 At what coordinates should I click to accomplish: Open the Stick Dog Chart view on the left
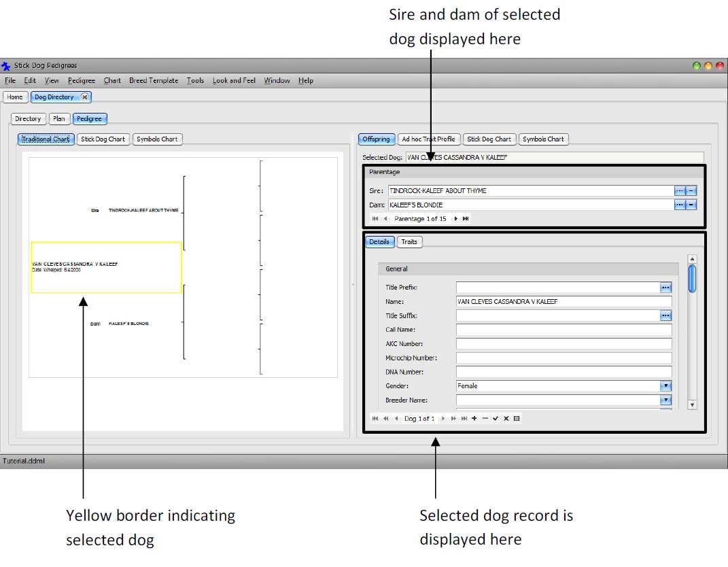pos(103,139)
